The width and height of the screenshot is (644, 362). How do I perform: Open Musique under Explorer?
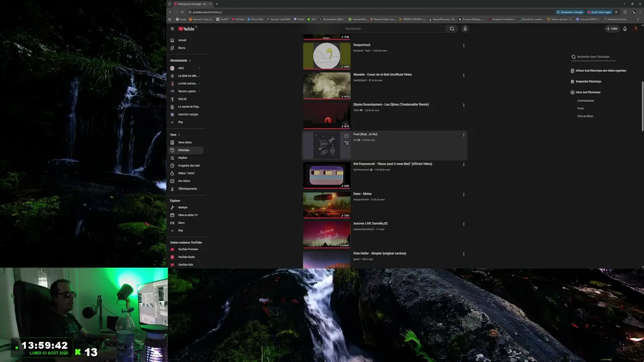[x=186, y=207]
